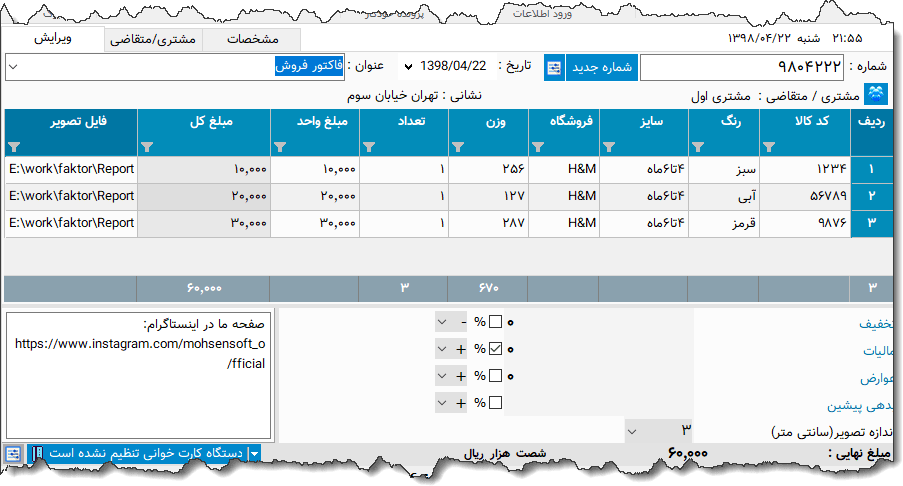This screenshot has width=903, height=486.
Task: Uncheck the percent checkbox for مالیات
Action: click(x=495, y=349)
